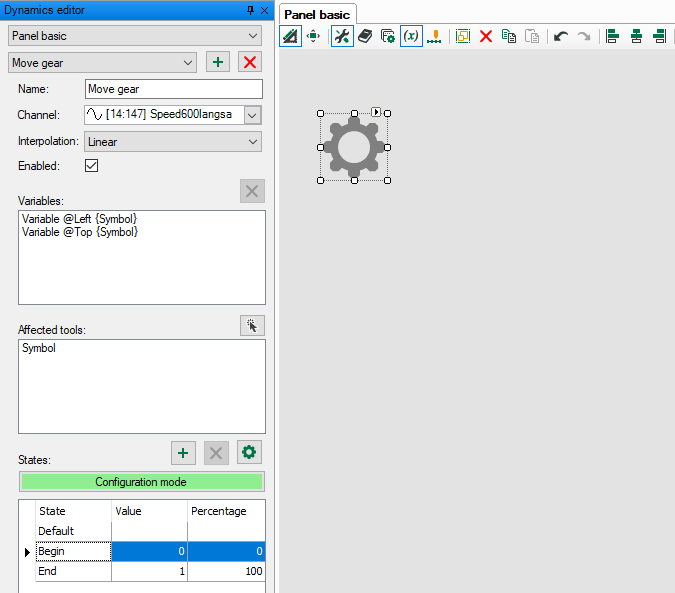Click the Value column header
The image size is (675, 593).
[149, 511]
